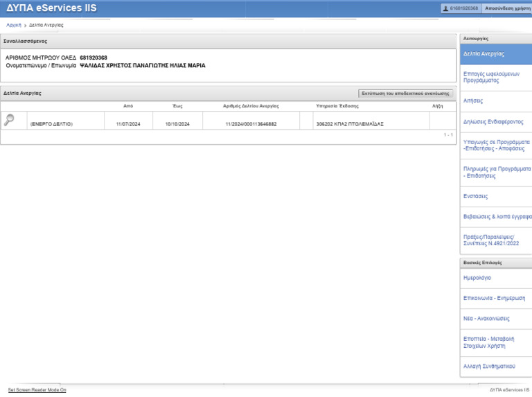The height and width of the screenshot is (397, 532).
Task: Open Πράξεις/Παραλείψεις/Συνέπειες Ν.4921/2022
Action: click(x=496, y=240)
